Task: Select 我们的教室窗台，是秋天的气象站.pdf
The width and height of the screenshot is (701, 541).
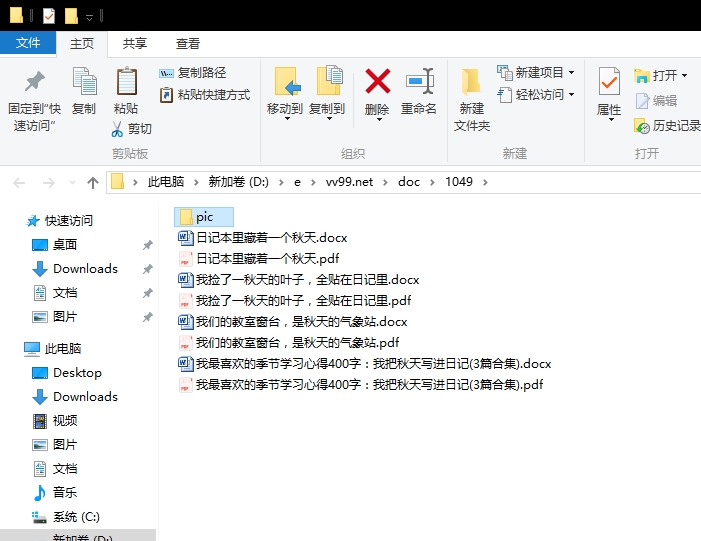Action: tap(288, 342)
